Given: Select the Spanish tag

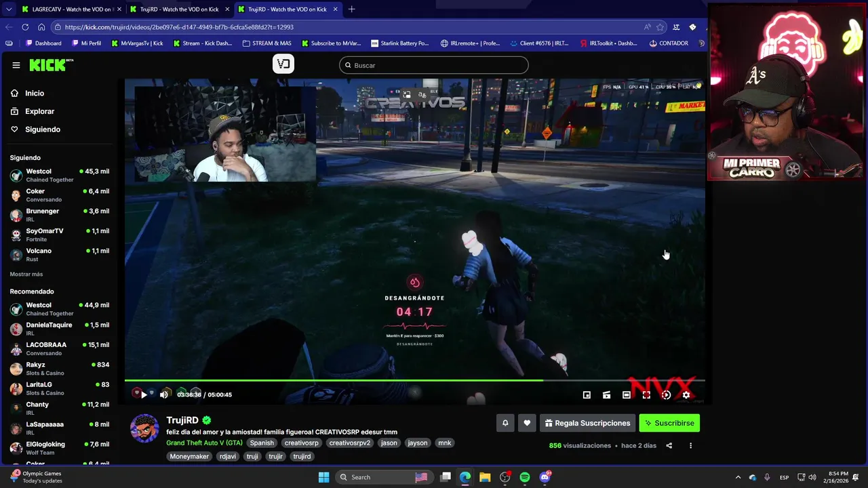Looking at the screenshot, I should point(262,443).
